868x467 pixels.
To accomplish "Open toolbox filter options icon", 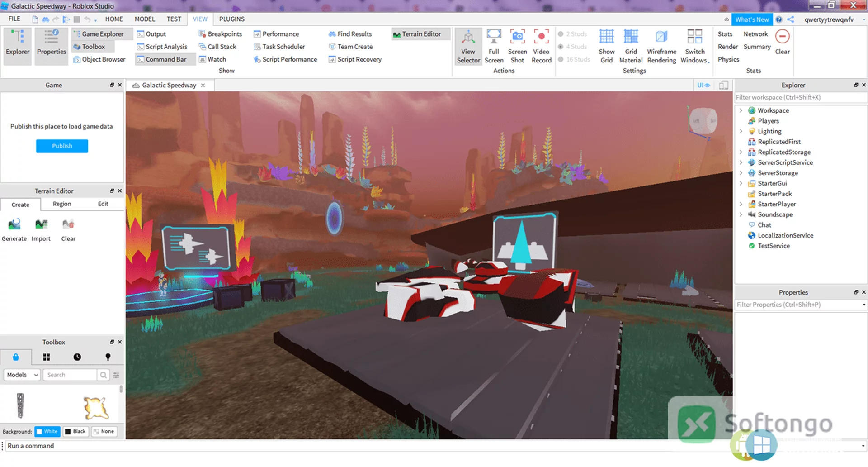I will point(116,375).
